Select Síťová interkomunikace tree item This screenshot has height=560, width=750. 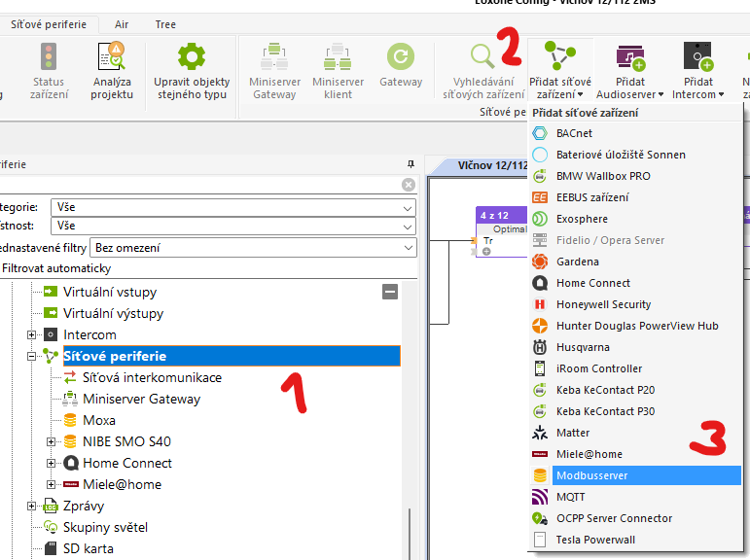click(152, 378)
